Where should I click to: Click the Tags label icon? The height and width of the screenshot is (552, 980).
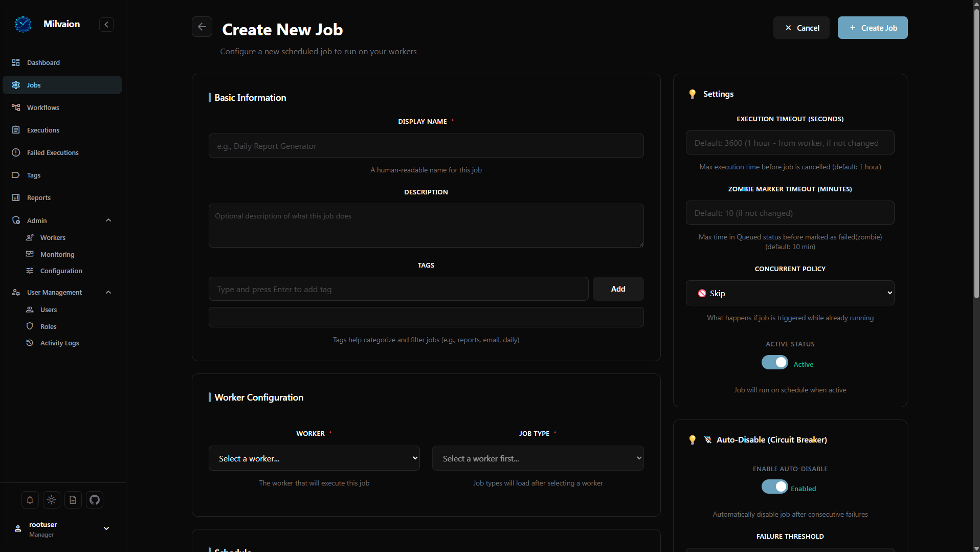tap(16, 175)
